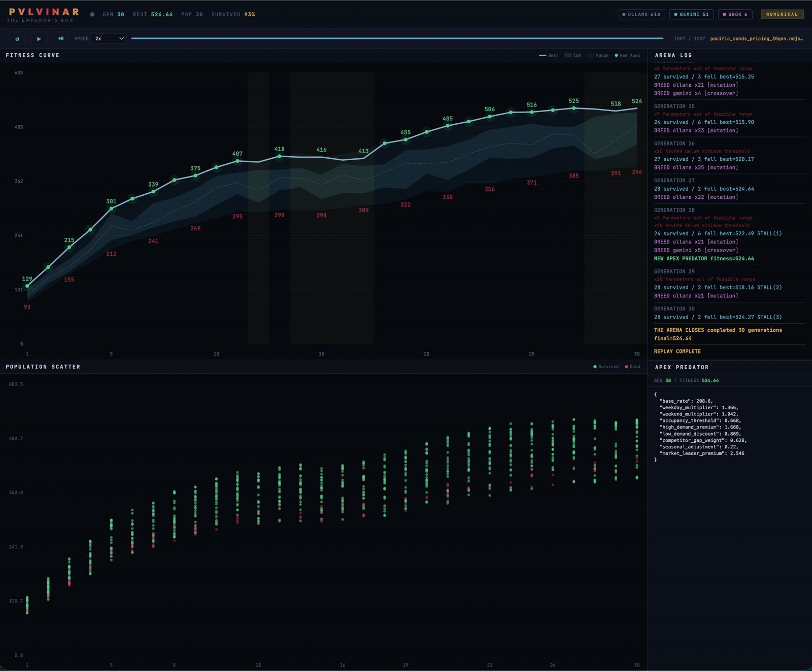The height and width of the screenshot is (671, 812).
Task: Open the SPEED dropdown set to 2x
Action: click(x=108, y=39)
